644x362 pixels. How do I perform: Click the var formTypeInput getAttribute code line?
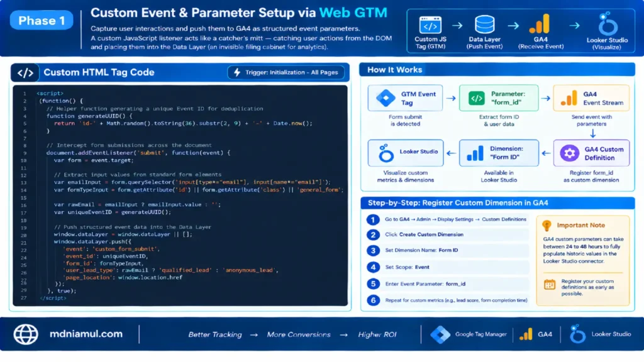point(198,190)
